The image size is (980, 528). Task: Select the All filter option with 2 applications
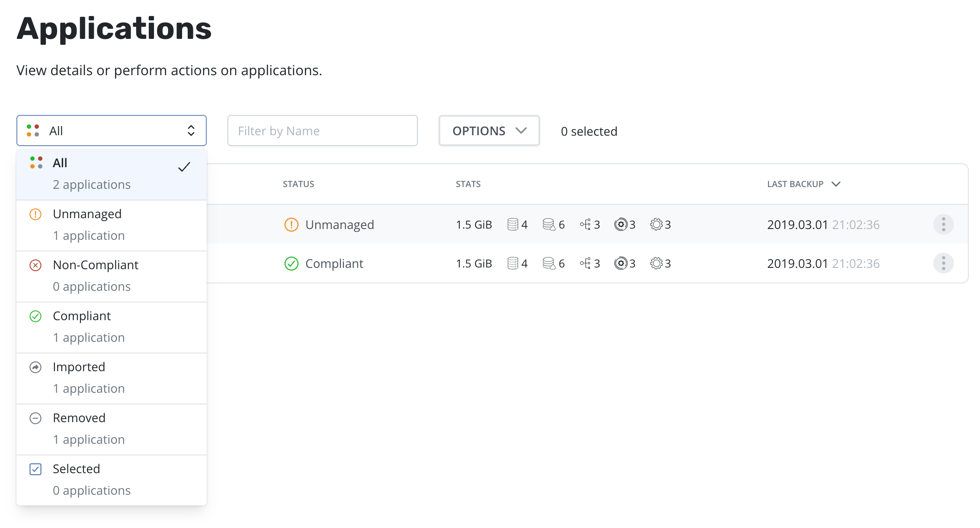(x=112, y=174)
